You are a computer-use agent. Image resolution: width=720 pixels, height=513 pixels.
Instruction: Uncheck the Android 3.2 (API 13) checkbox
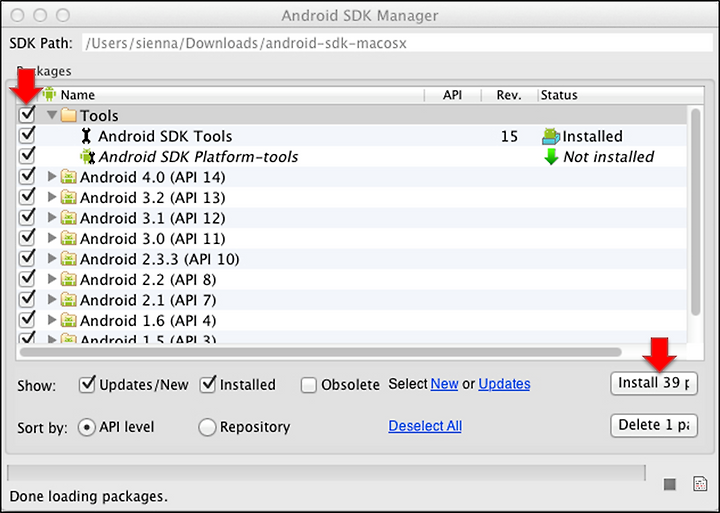[27, 196]
